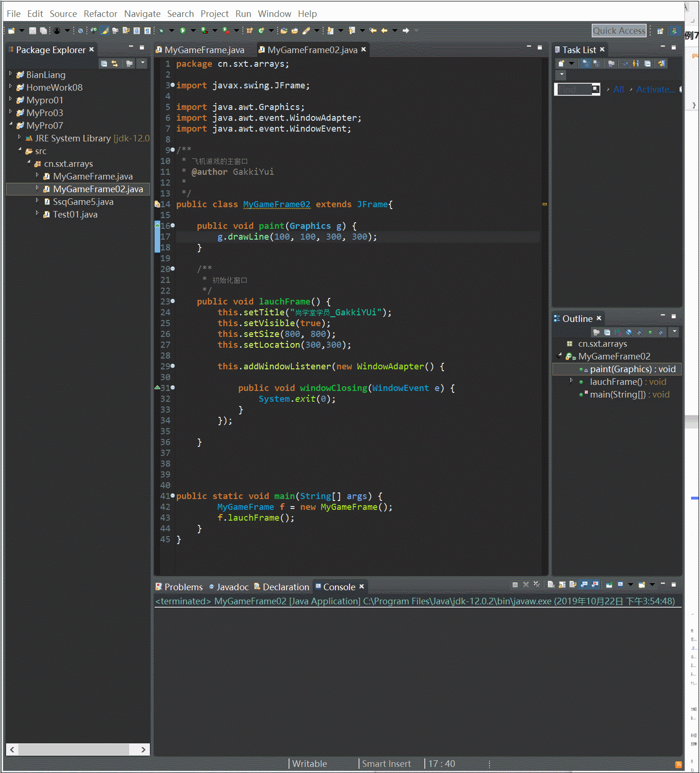
Task: Click the Save All toolbar icon
Action: click(x=43, y=31)
